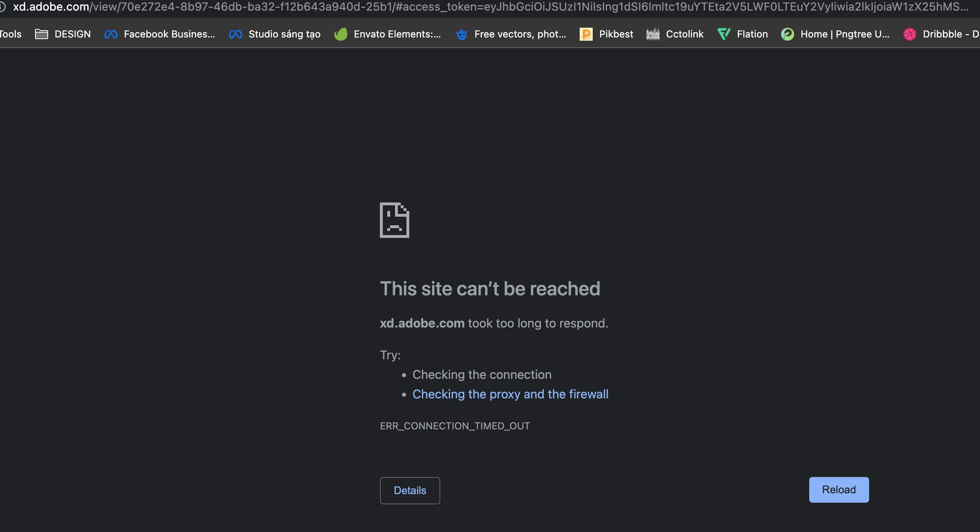Open the Dribbble bookmark icon

[910, 34]
